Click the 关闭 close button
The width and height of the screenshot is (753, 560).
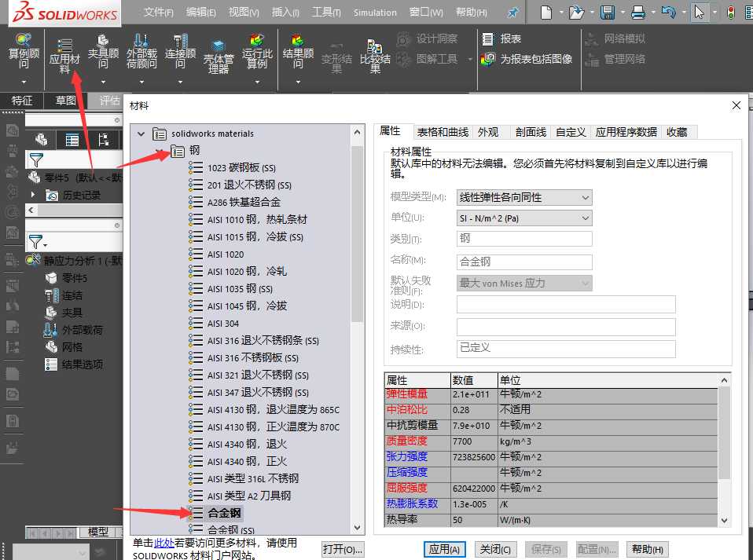pos(495,550)
